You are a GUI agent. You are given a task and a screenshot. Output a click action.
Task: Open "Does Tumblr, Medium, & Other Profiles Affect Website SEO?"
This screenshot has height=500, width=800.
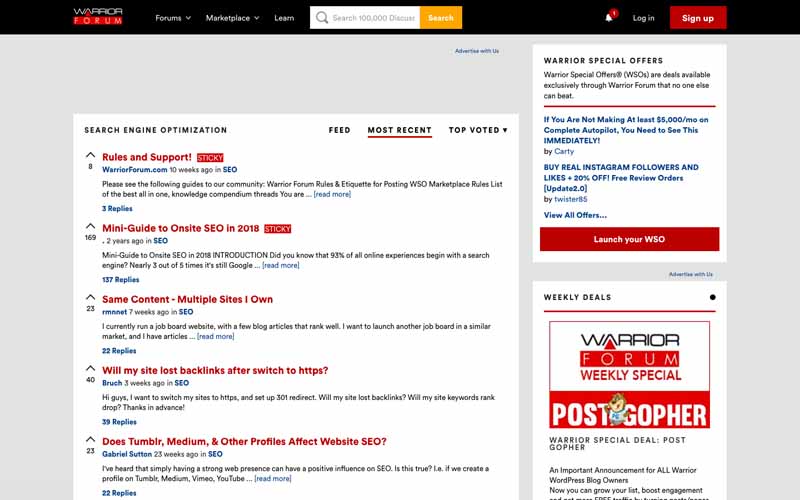point(244,441)
